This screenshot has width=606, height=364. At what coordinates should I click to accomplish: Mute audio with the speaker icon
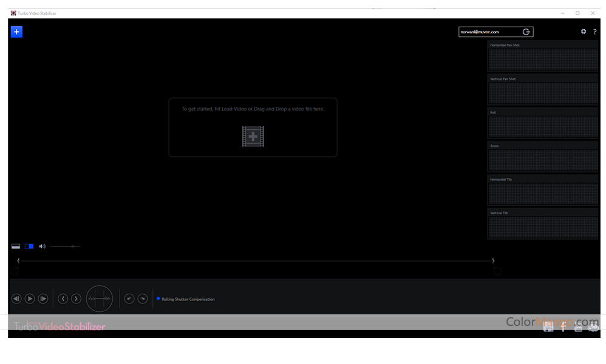42,246
